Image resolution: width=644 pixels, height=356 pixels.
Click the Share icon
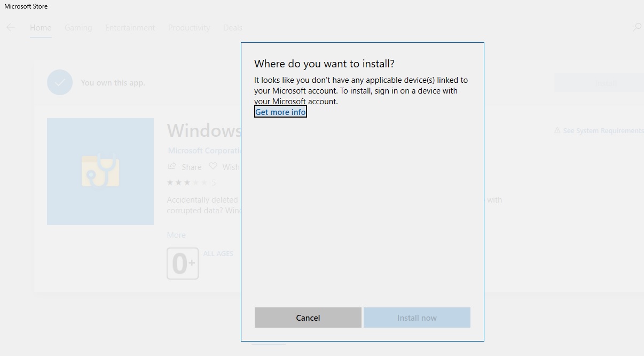tap(172, 166)
